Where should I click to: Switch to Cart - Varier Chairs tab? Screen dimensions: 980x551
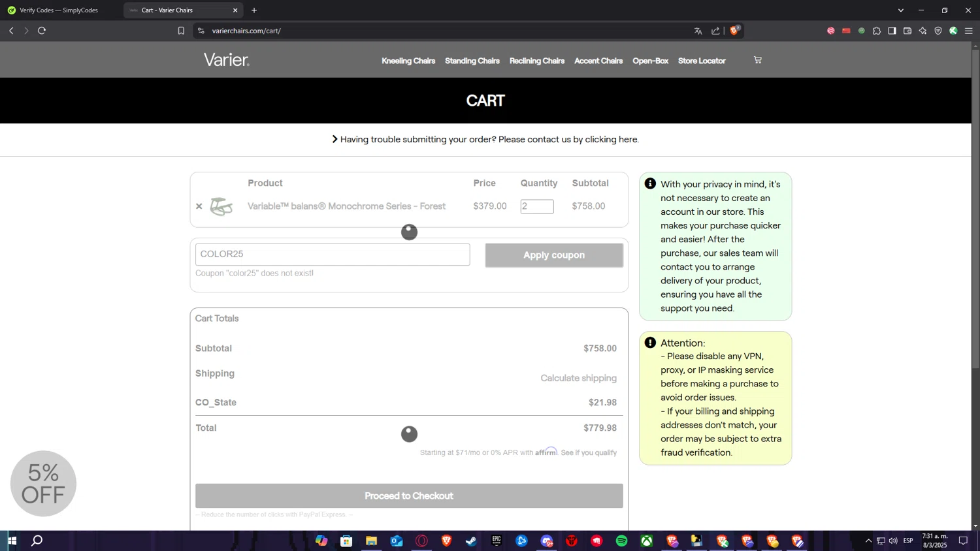[x=183, y=10]
